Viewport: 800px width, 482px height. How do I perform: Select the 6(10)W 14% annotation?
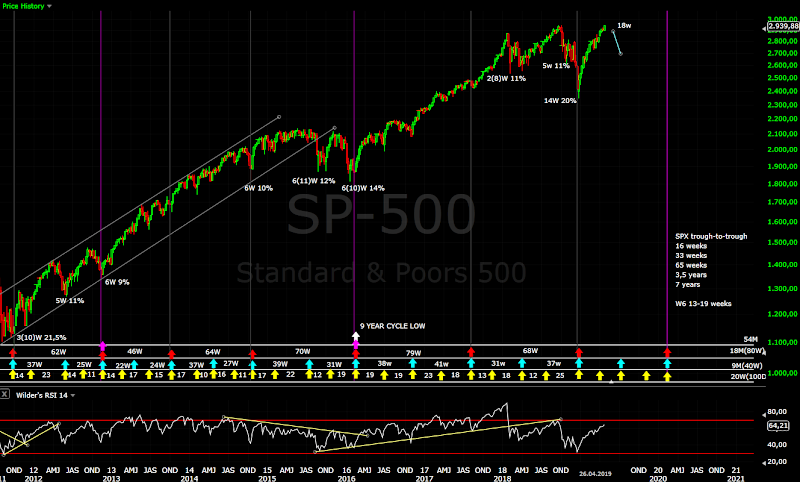363,188
